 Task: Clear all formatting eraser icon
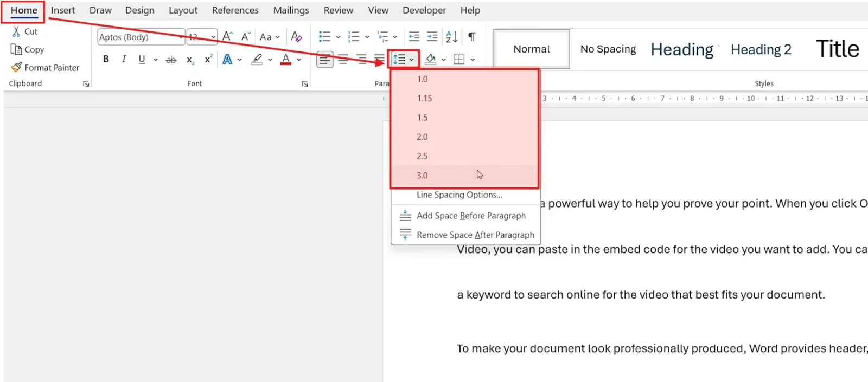(x=296, y=36)
